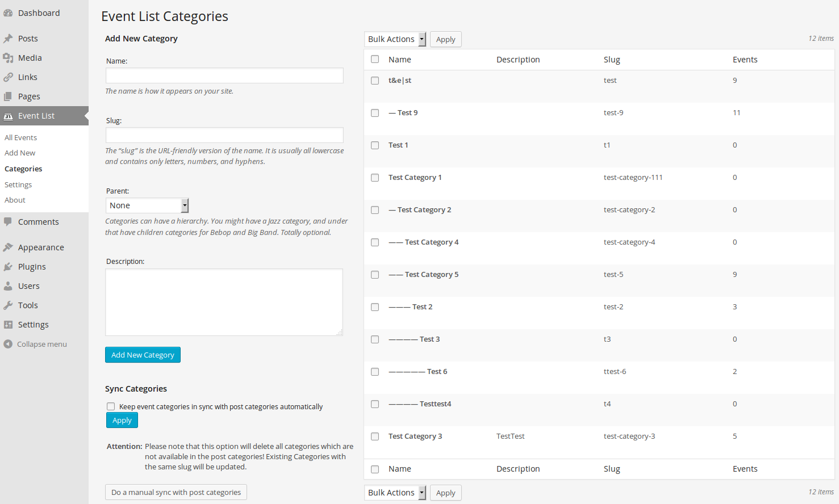Click the Appearance paintbrush icon
The height and width of the screenshot is (504, 839).
tap(8, 247)
